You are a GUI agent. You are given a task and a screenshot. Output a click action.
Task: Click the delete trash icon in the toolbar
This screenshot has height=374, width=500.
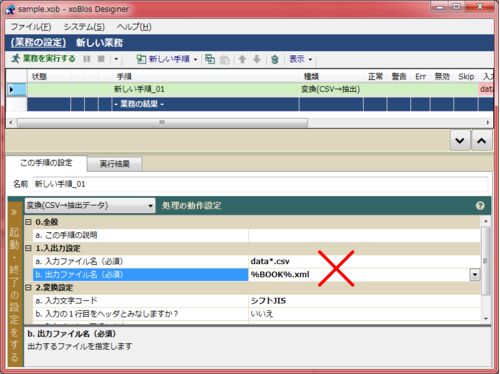click(x=275, y=59)
